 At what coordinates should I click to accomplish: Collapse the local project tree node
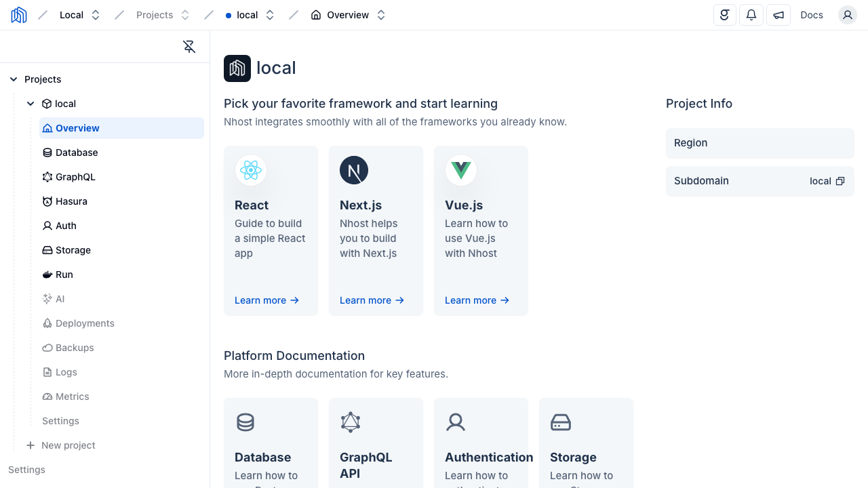tap(31, 104)
